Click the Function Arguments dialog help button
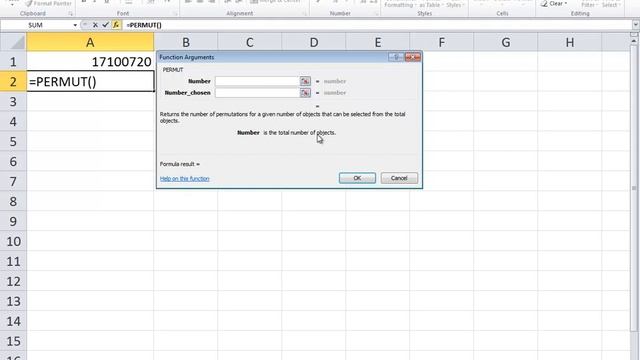640x360 pixels. pos(396,57)
